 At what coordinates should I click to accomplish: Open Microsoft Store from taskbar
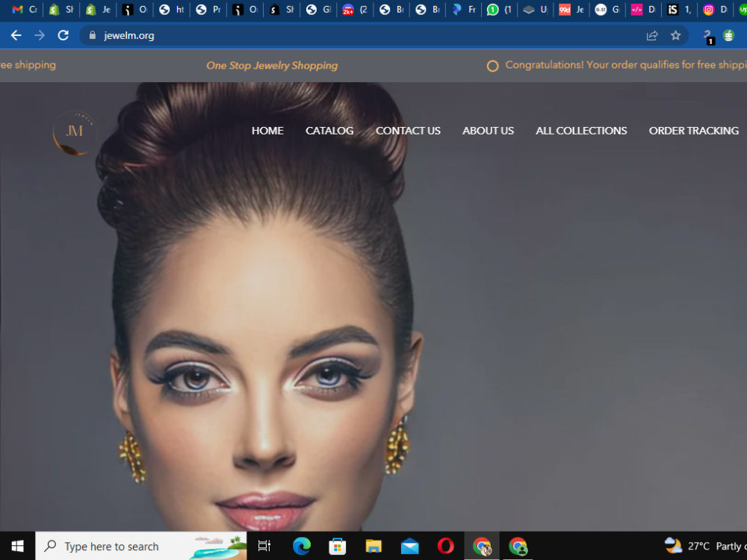coord(338,546)
